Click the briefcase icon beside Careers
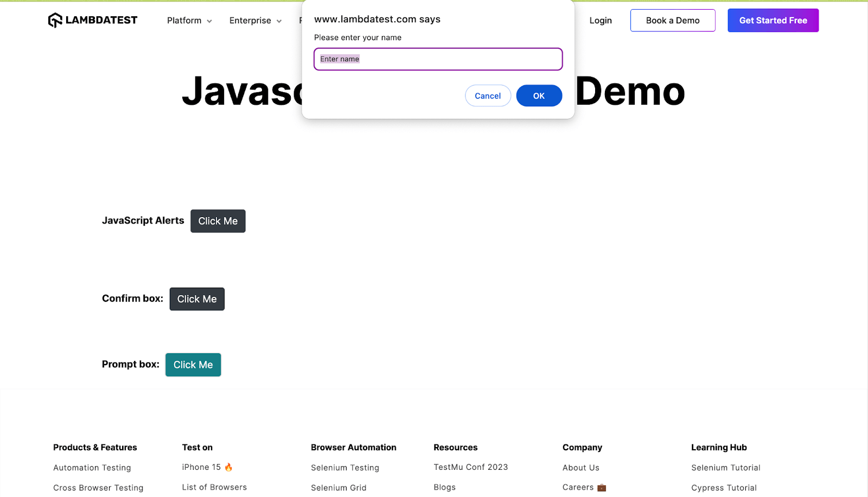This screenshot has width=868, height=497. pyautogui.click(x=602, y=488)
